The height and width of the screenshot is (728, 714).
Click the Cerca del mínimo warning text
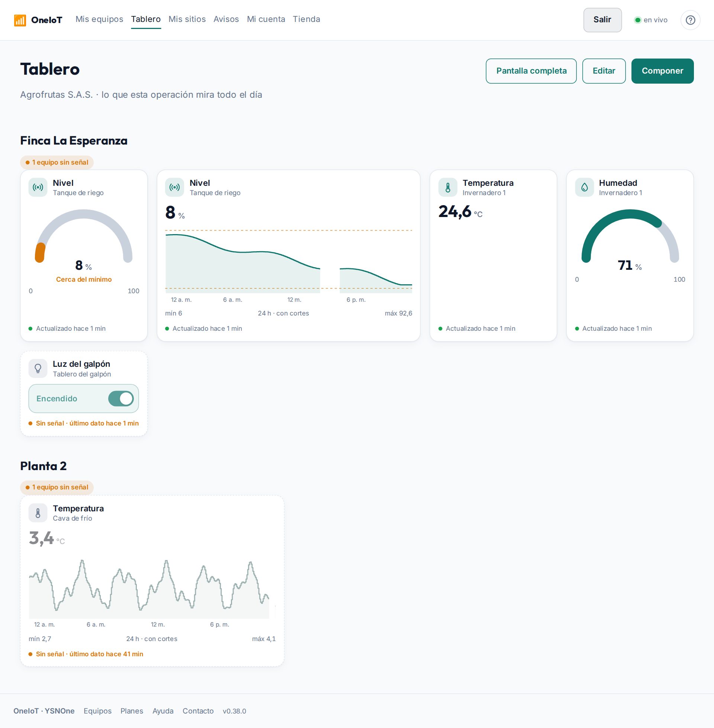pyautogui.click(x=84, y=279)
